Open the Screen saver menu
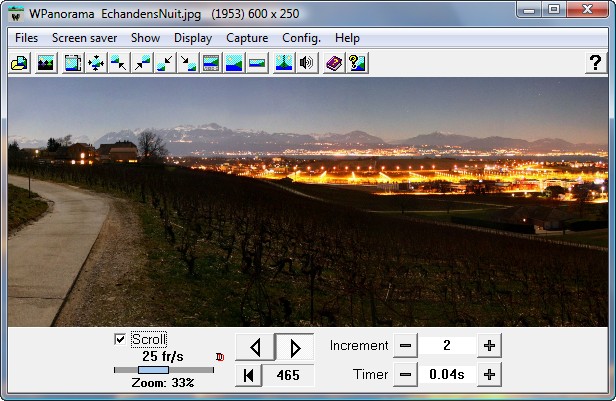Image resolution: width=616 pixels, height=401 pixels. pyautogui.click(x=84, y=38)
